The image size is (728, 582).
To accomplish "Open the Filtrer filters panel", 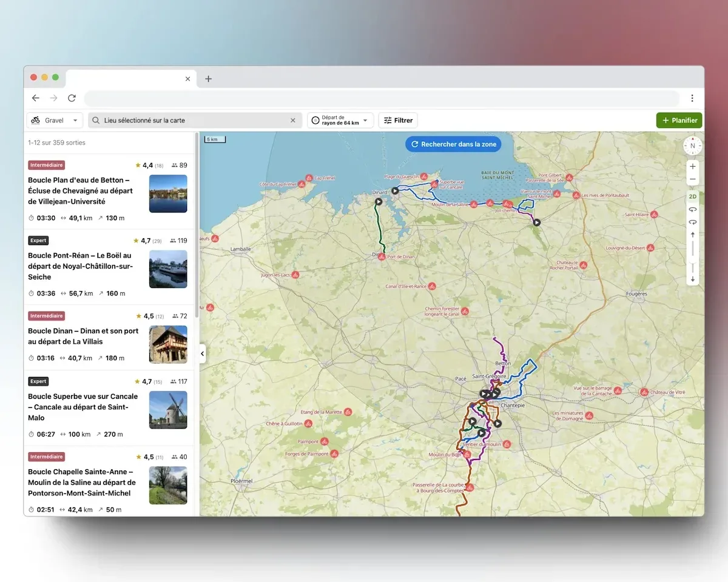I will point(398,121).
